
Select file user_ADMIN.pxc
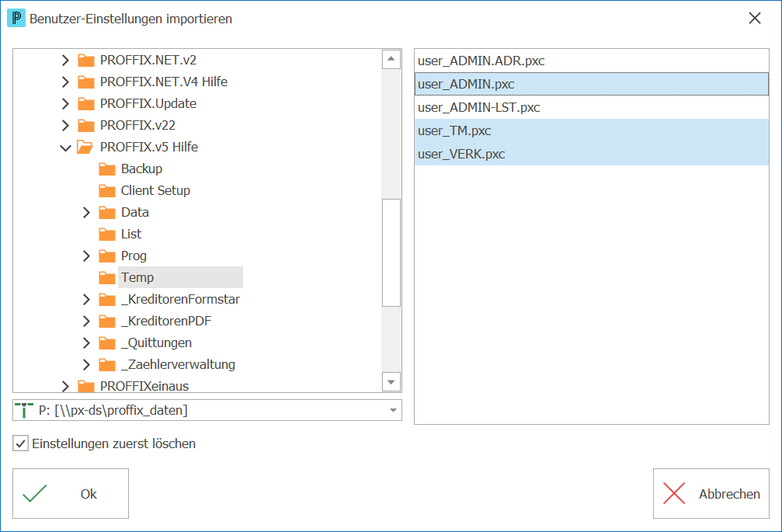(x=592, y=84)
